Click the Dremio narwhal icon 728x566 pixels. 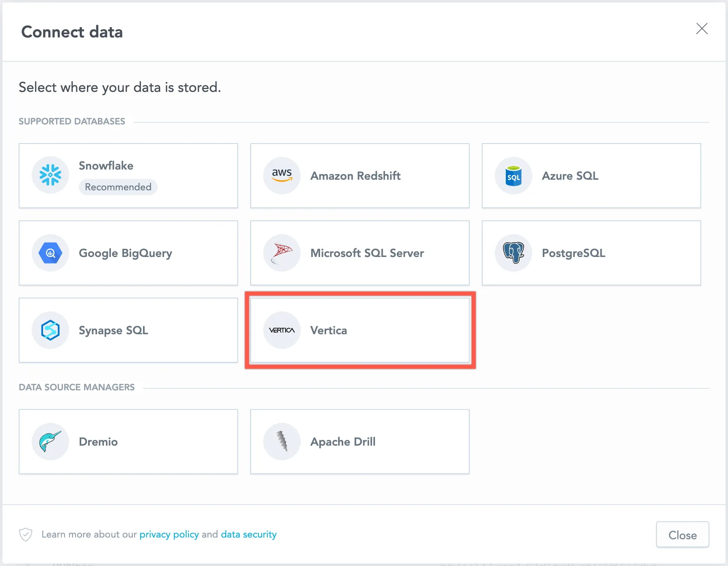(x=50, y=441)
